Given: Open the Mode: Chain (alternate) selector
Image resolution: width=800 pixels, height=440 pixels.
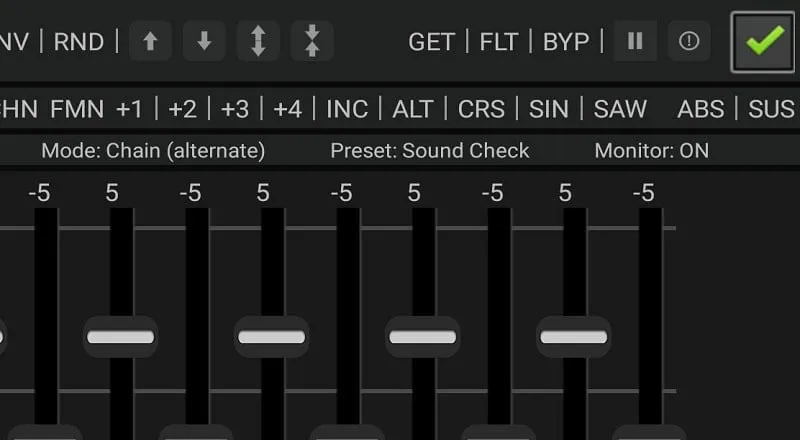Looking at the screenshot, I should (153, 151).
